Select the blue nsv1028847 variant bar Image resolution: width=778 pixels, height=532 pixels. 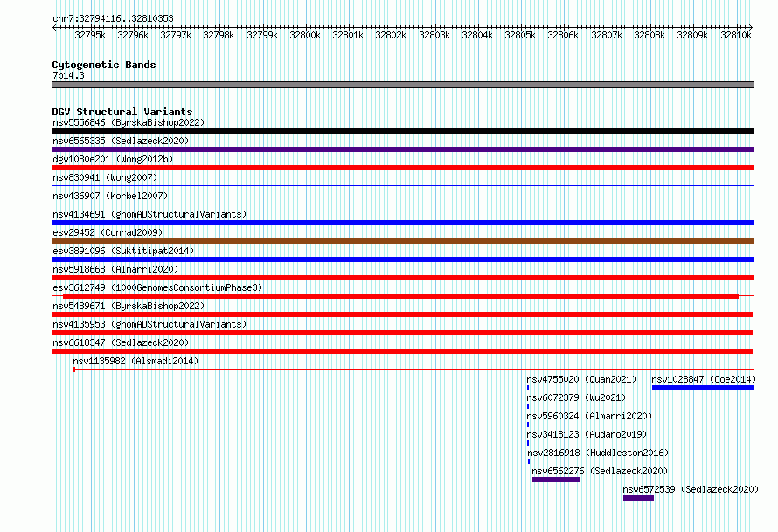(x=703, y=388)
